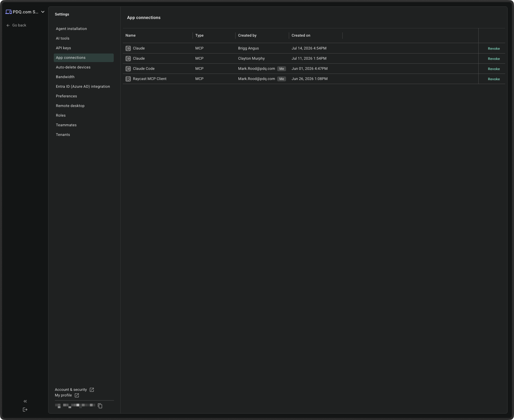Screen dimensions: 514x420
Task: Open Preferences settings
Action: click(84, 96)
